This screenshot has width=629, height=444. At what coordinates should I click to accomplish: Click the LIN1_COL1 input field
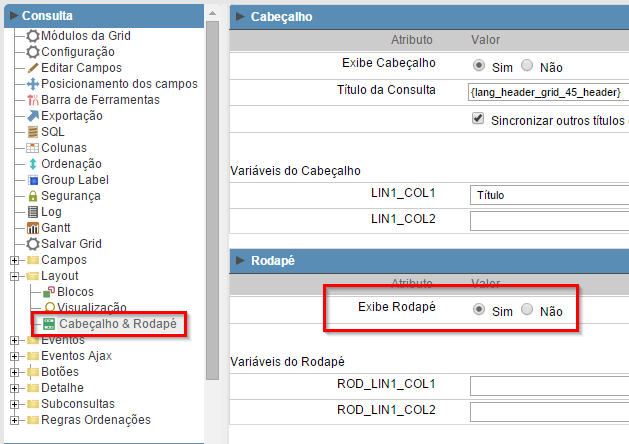point(549,194)
